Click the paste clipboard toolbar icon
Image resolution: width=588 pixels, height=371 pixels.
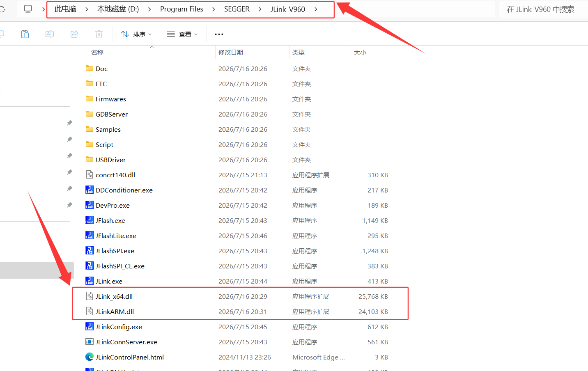tap(25, 34)
